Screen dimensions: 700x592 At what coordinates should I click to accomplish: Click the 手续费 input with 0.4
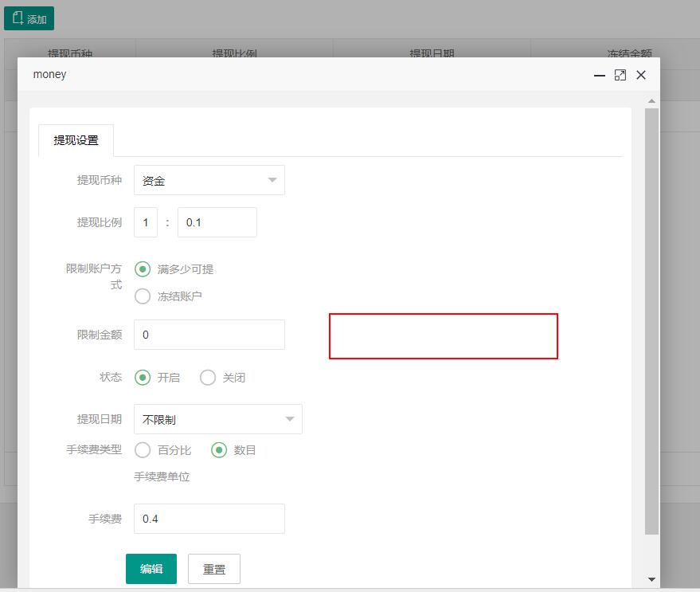pyautogui.click(x=209, y=519)
